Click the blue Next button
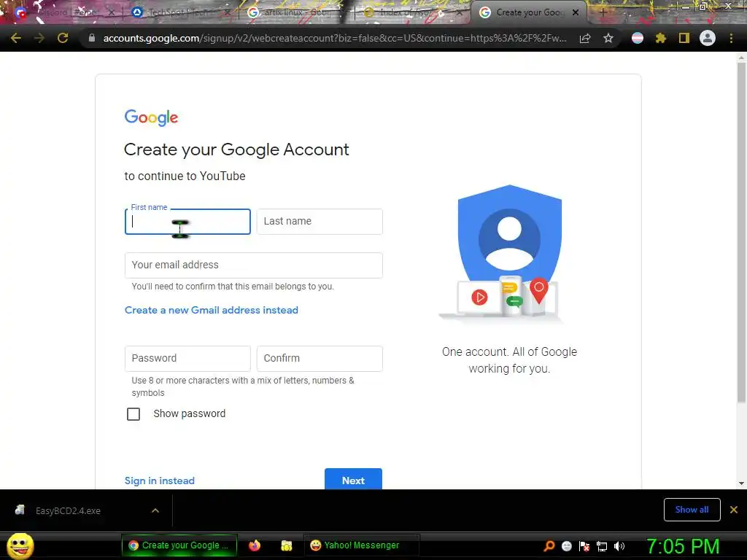 point(354,479)
